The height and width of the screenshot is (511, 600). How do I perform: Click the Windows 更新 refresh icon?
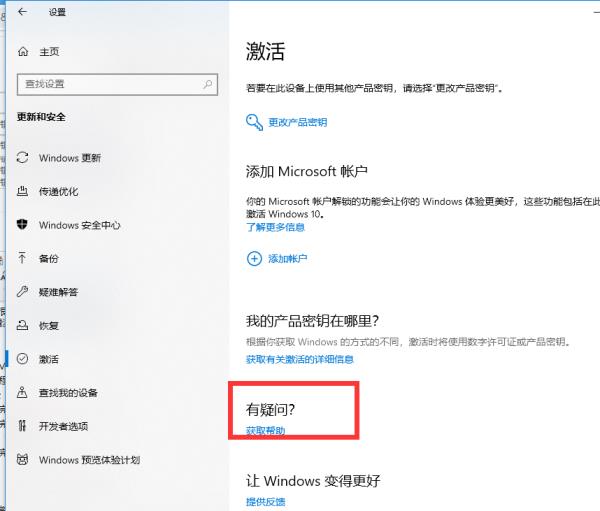23,158
